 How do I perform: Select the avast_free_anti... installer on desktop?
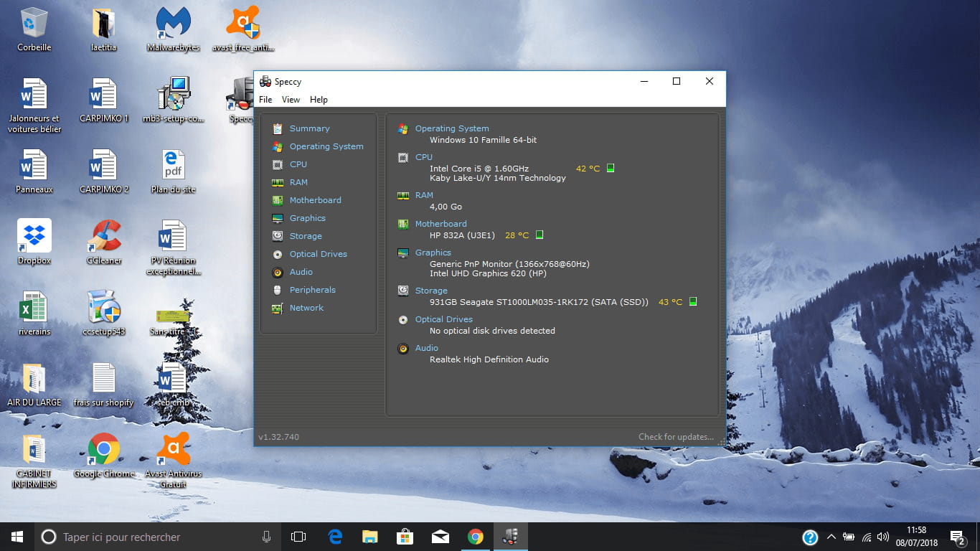[243, 30]
